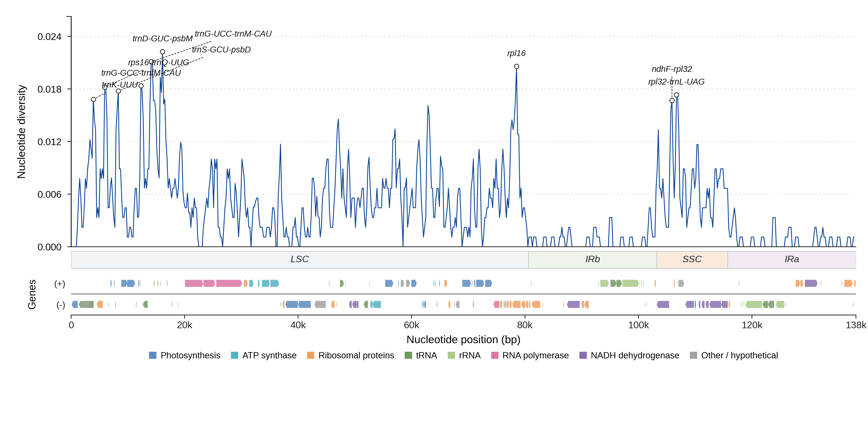Click the 0.012 y-axis tick label
This screenshot has height=422, width=868.
pyautogui.click(x=50, y=142)
